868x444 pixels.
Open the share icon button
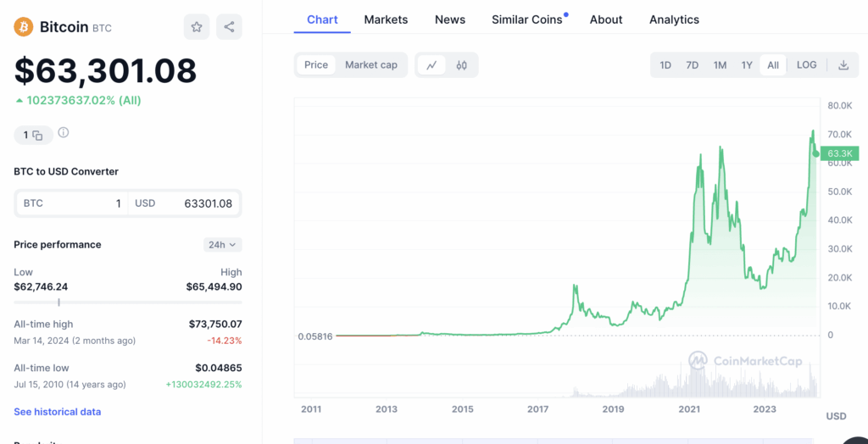[229, 26]
